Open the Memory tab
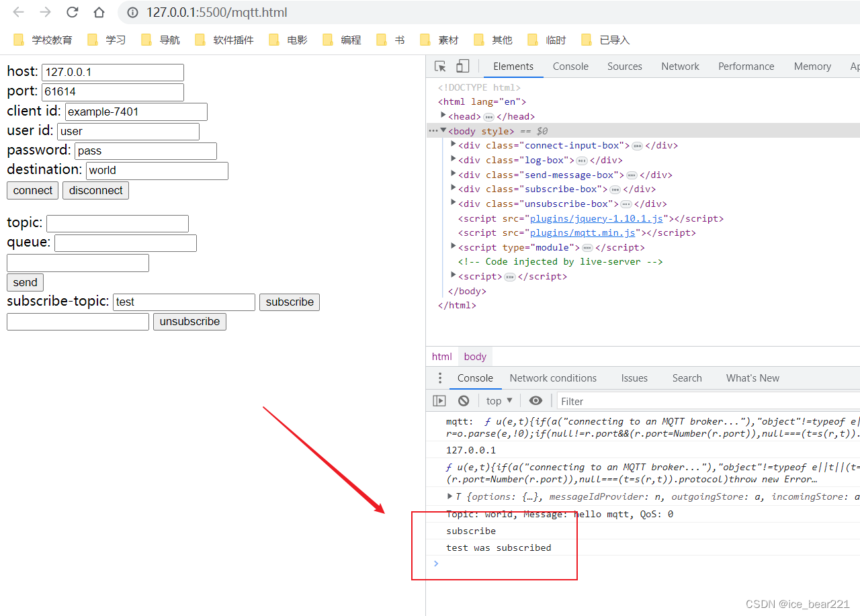Image resolution: width=860 pixels, height=616 pixels. coord(812,66)
